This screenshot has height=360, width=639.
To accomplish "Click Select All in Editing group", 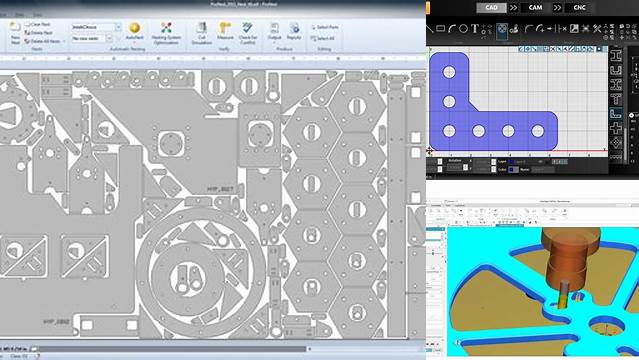I will pos(323,38).
